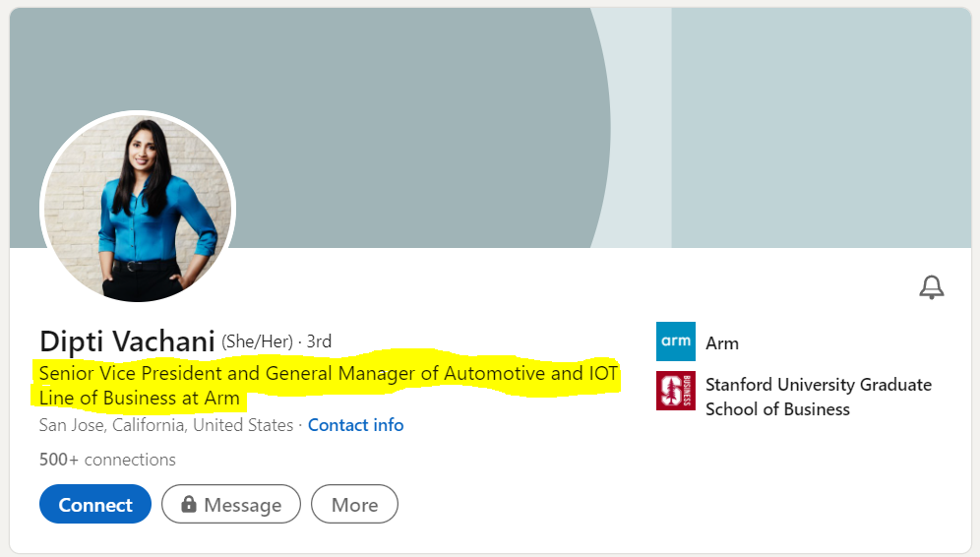Click the (She/Her) pronouns label
980x557 pixels.
click(x=257, y=341)
